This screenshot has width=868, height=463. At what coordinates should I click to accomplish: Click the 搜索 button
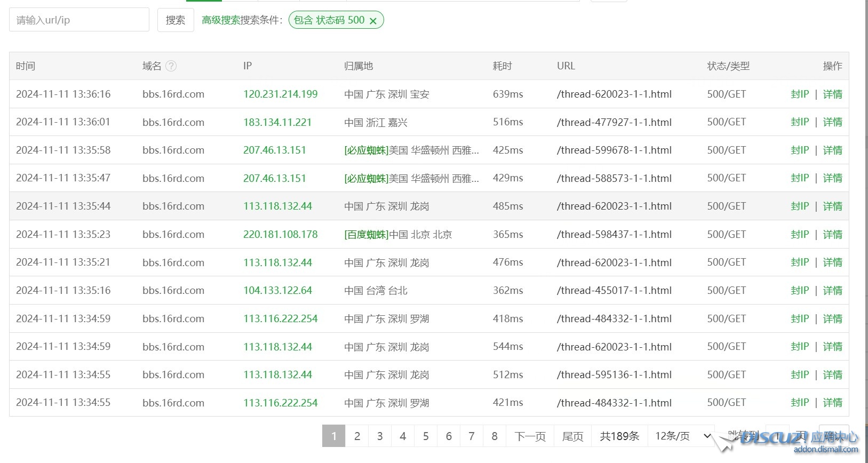coord(175,20)
